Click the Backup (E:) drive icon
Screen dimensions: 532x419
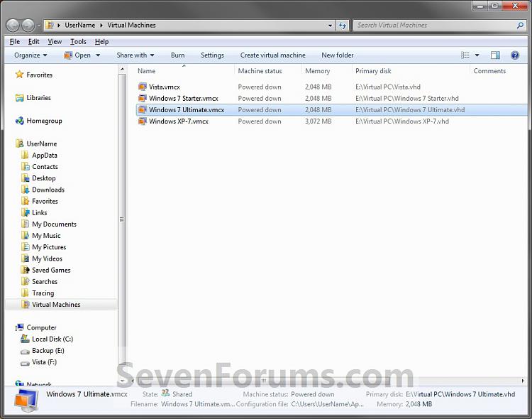[x=25, y=351]
